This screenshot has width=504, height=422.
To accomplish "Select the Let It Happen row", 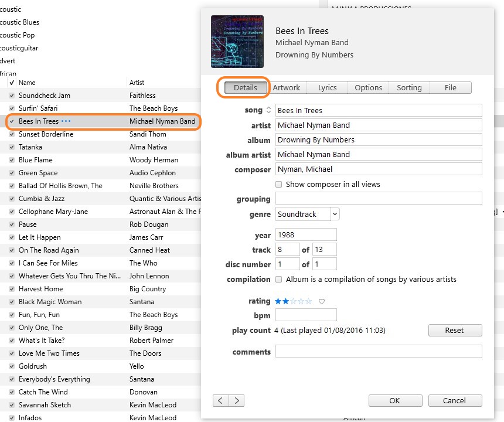I will 100,237.
